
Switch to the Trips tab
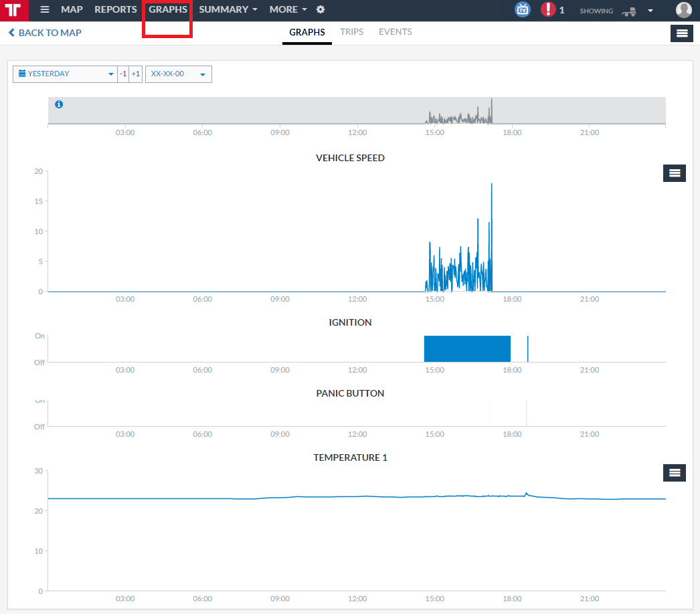pyautogui.click(x=351, y=32)
